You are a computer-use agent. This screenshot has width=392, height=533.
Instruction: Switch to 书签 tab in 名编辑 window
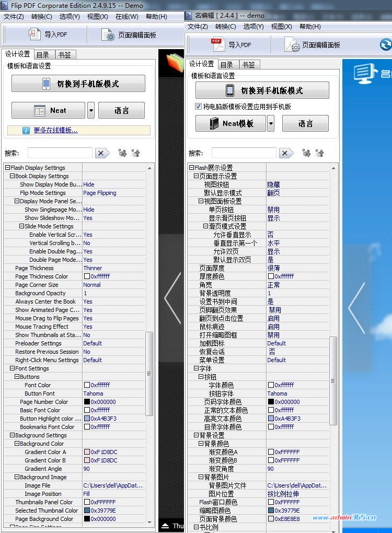249,65
